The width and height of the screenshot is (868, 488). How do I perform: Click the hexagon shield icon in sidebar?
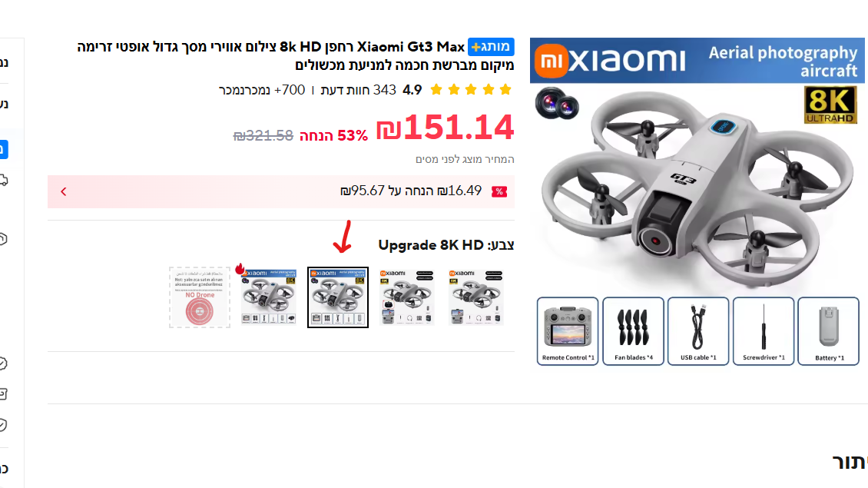(x=3, y=239)
